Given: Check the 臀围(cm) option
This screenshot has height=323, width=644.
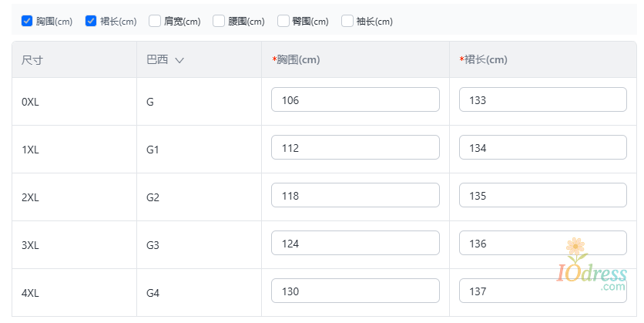Looking at the screenshot, I should (283, 21).
